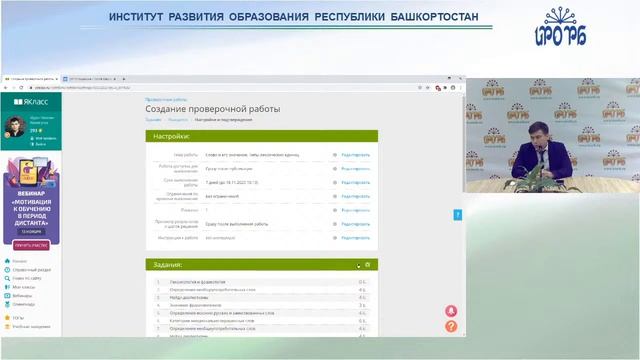This screenshot has width=640, height=360.
Task: Click the Начало home icon in sidebar
Action: pyautogui.click(x=7, y=261)
